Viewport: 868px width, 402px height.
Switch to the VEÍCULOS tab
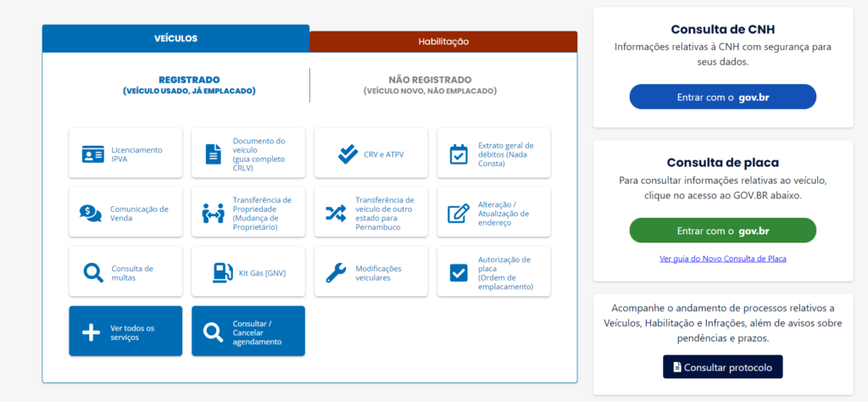[x=175, y=39]
